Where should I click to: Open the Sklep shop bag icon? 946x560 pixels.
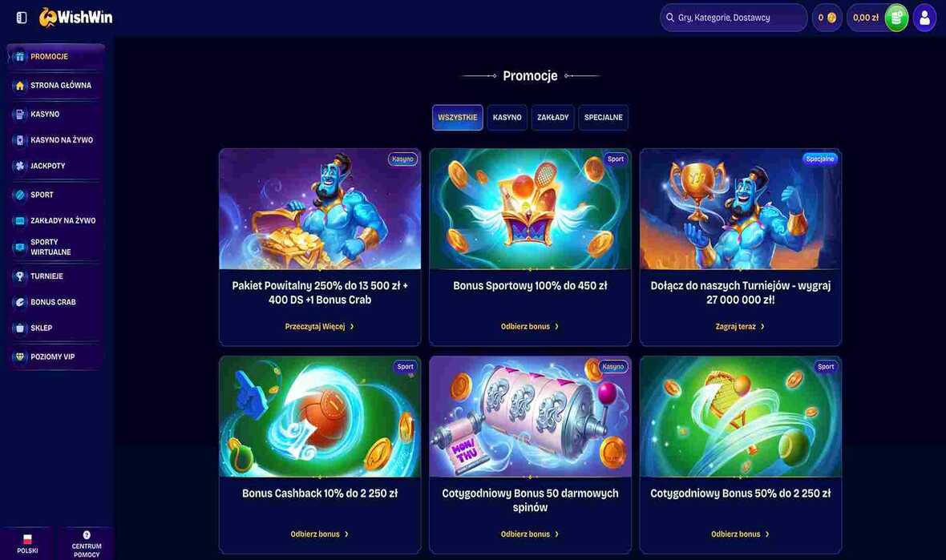click(x=20, y=328)
